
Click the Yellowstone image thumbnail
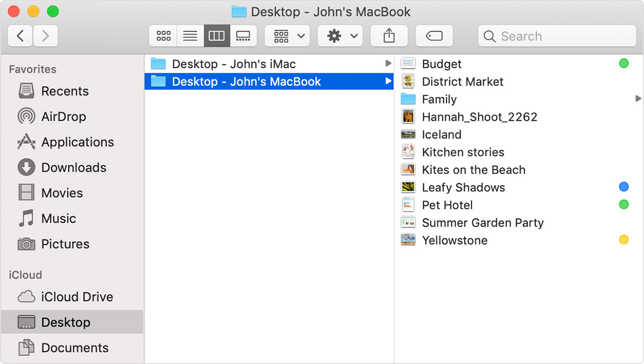pos(408,239)
